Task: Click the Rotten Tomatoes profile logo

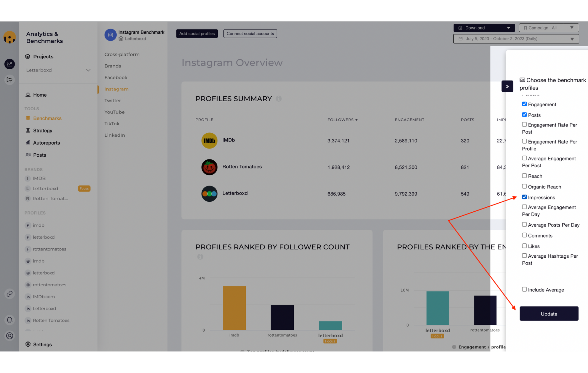Action: pyautogui.click(x=209, y=167)
